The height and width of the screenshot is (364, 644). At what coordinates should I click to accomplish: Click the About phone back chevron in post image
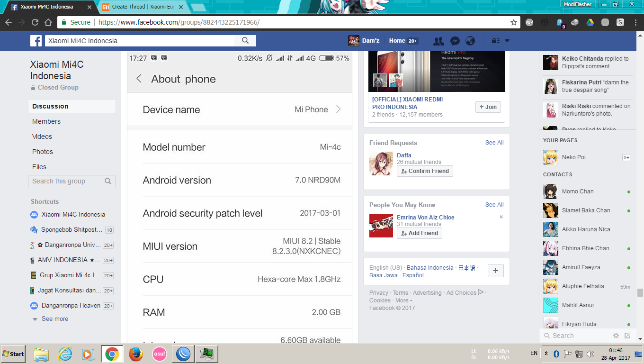point(139,79)
